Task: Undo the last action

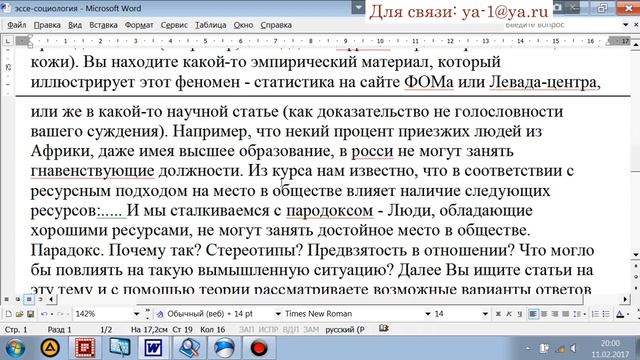Action: tap(44, 314)
